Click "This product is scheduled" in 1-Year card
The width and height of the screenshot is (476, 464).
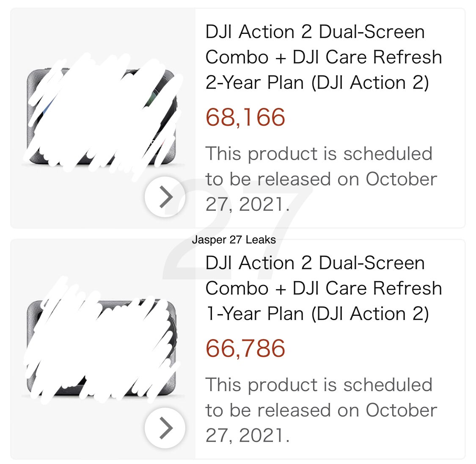click(319, 385)
